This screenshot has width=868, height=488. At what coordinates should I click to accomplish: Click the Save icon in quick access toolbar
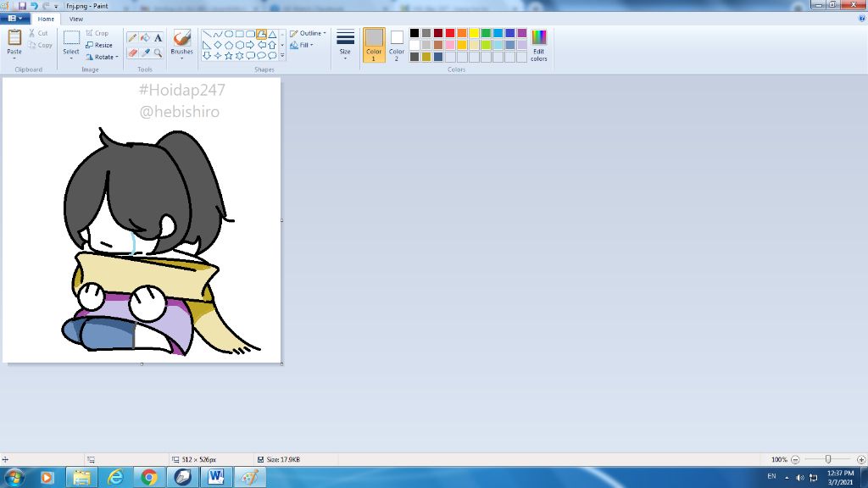coord(22,6)
